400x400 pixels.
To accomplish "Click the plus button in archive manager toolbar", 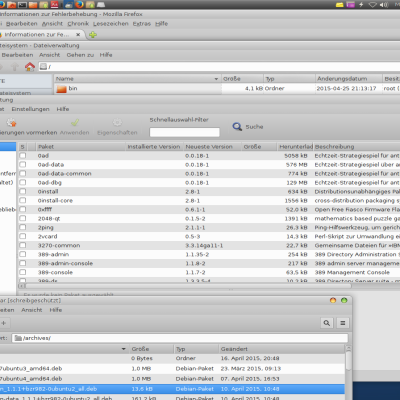I will pos(4,323).
